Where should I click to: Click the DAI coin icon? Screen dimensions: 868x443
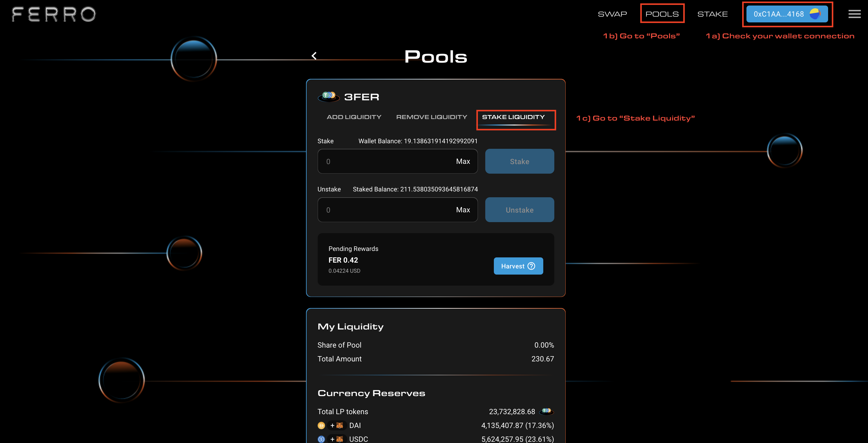(x=321, y=426)
